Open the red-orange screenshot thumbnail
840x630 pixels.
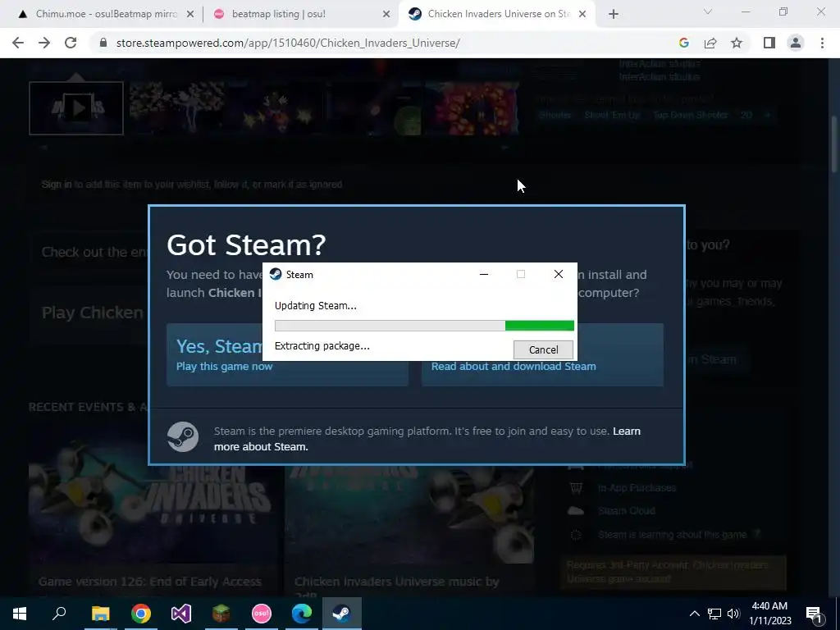coord(472,108)
